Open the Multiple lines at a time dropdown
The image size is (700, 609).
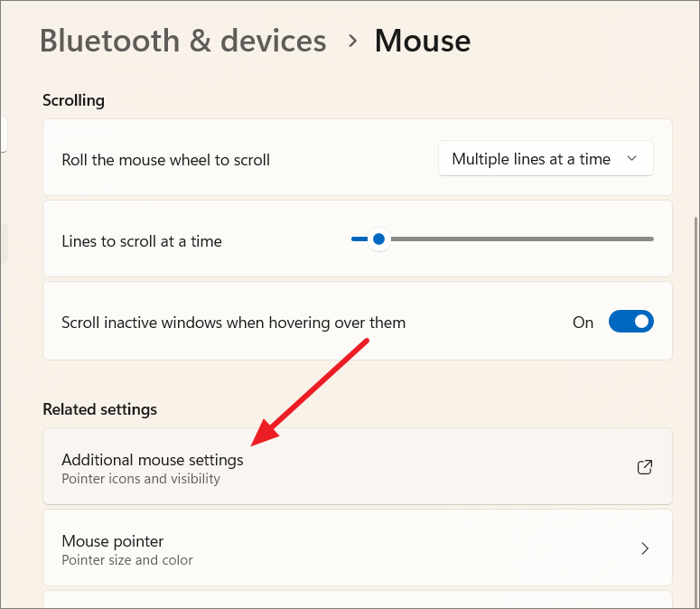(x=545, y=159)
